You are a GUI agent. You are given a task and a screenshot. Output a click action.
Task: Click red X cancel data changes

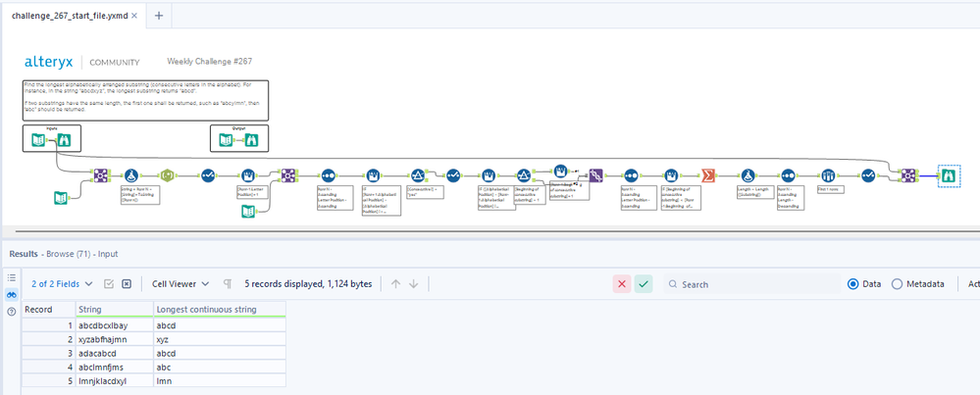click(621, 284)
